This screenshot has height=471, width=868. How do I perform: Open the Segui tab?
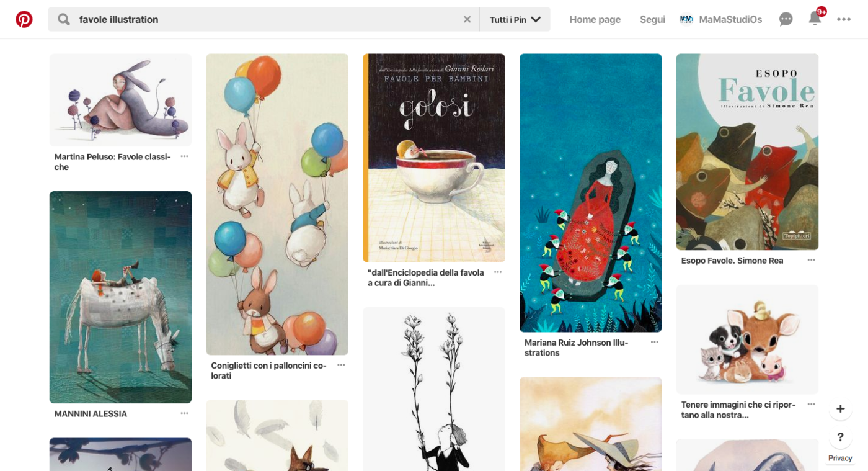coord(652,19)
